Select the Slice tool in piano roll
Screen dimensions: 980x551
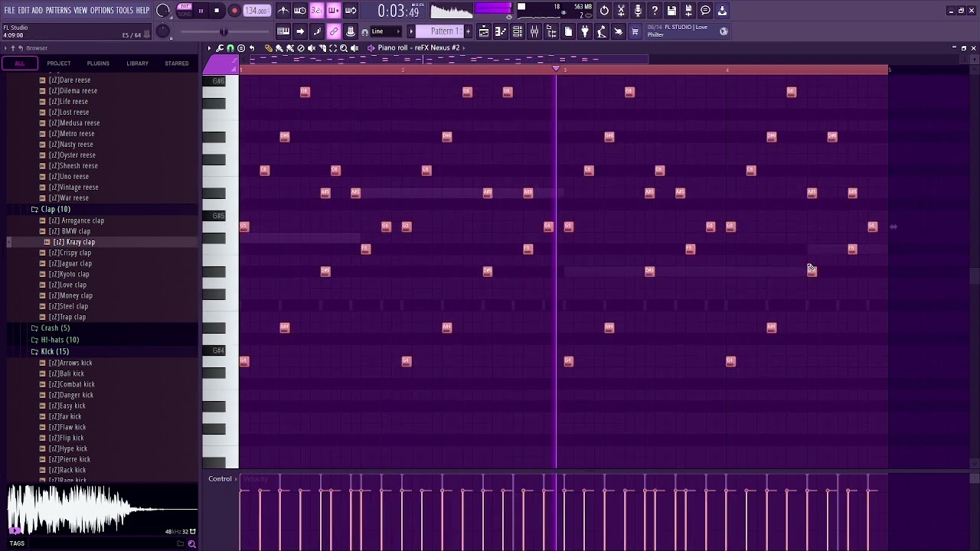click(322, 48)
